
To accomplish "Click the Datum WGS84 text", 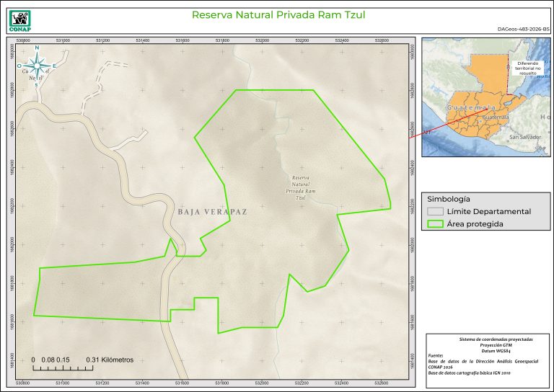I will click(485, 349).
